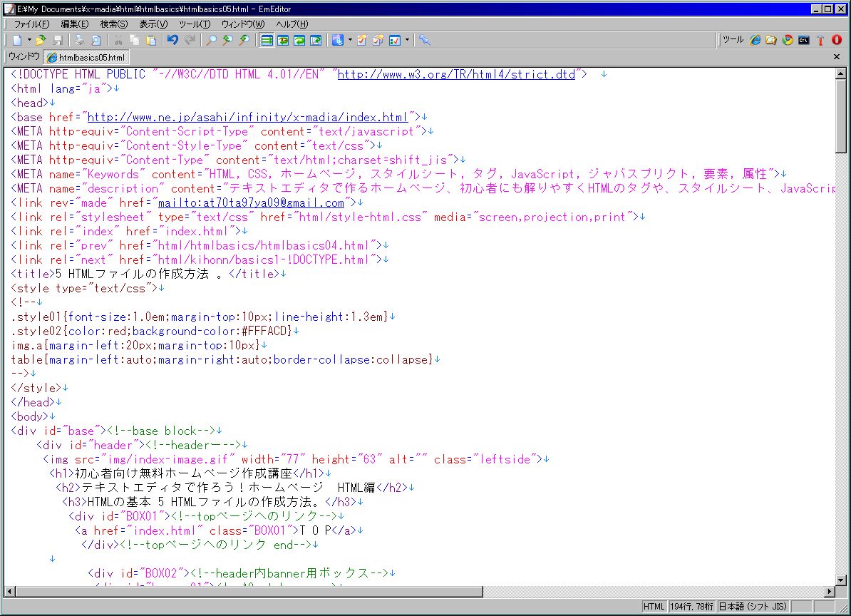Click 日本語 (シフト JIS) encoding in status bar
851x616 pixels.
point(753,607)
